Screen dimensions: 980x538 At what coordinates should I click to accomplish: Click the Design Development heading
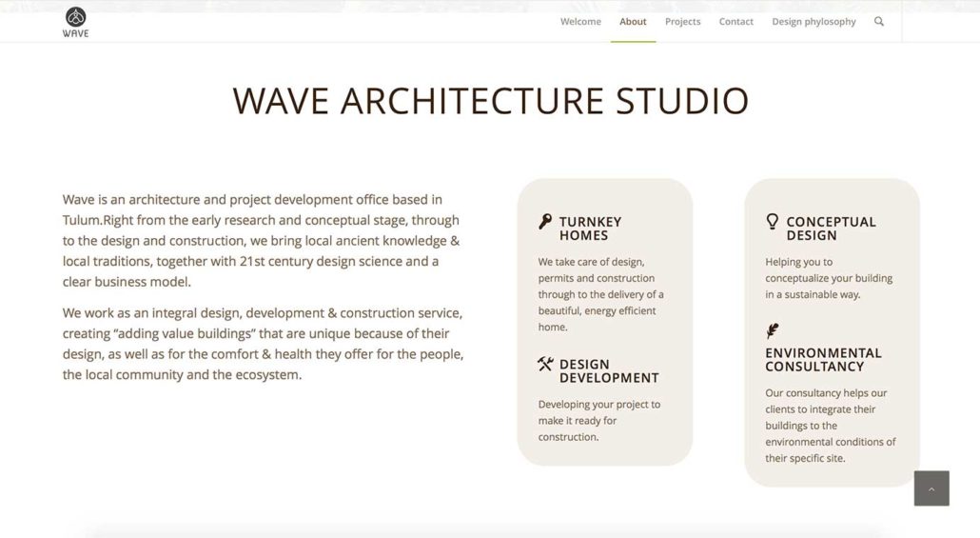tap(609, 371)
